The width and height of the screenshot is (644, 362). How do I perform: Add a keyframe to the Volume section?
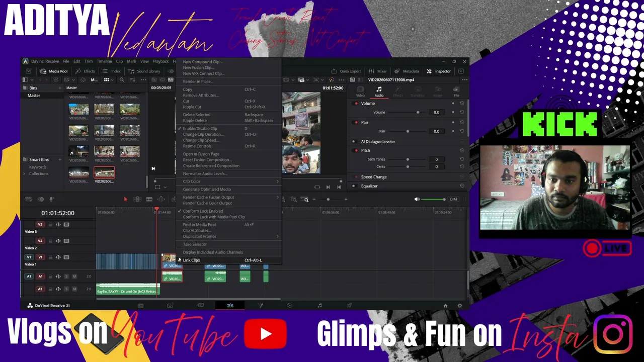tap(453, 104)
